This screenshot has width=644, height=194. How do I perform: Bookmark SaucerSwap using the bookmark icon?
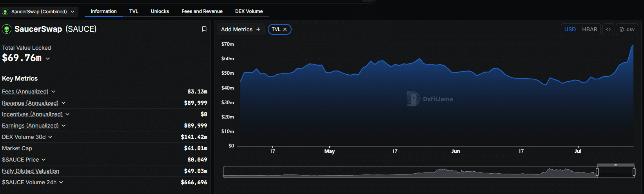click(x=204, y=29)
